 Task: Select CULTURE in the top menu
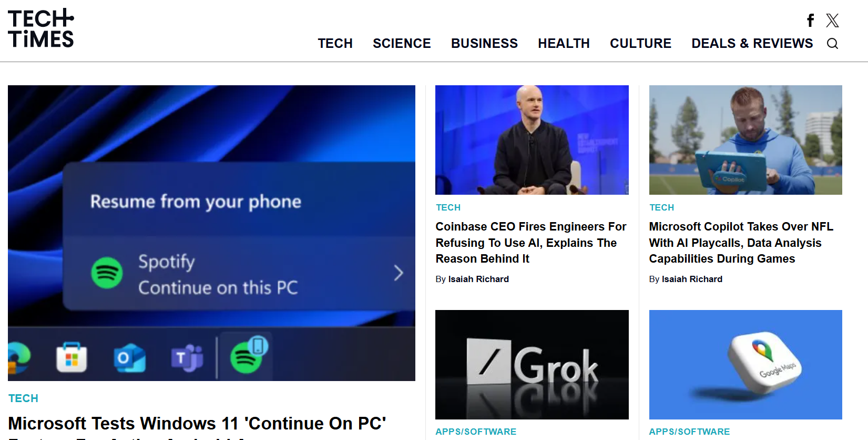[x=640, y=44]
